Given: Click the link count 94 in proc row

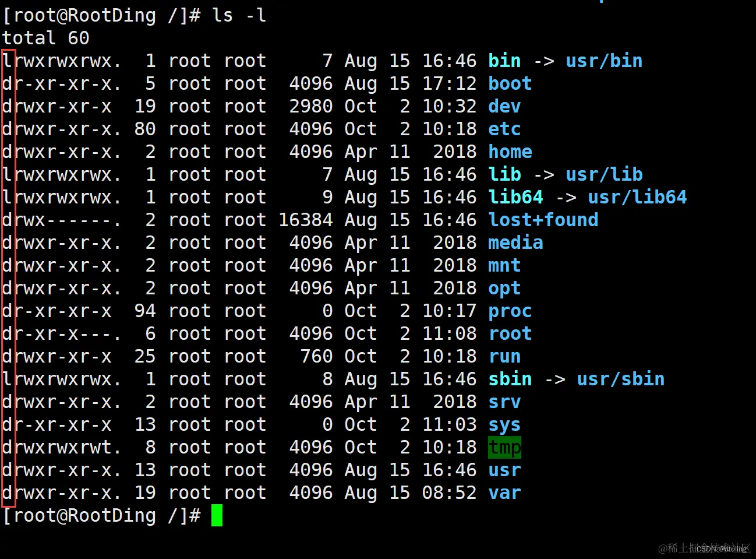Looking at the screenshot, I should (x=145, y=311).
